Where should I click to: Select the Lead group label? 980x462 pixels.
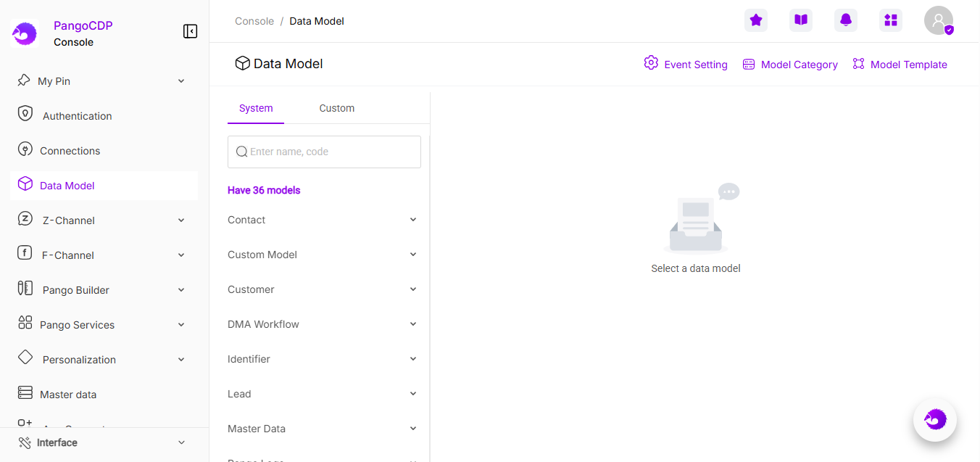[x=239, y=394]
